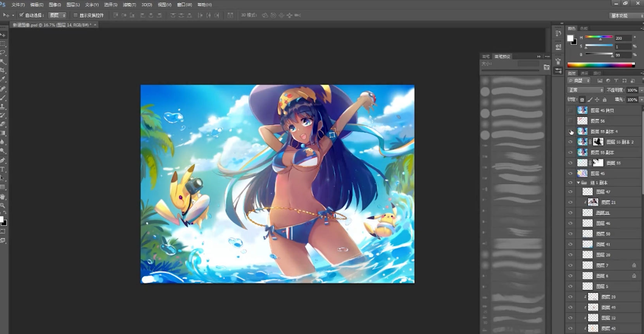Click the auto-align layers icon in options bar

coord(230,15)
